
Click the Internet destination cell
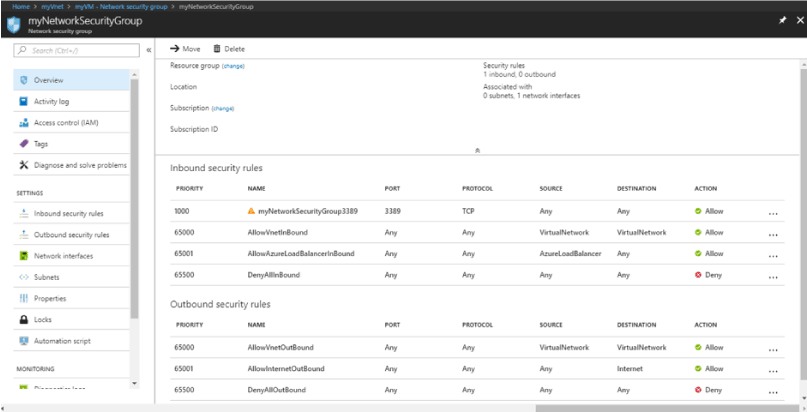pos(629,369)
